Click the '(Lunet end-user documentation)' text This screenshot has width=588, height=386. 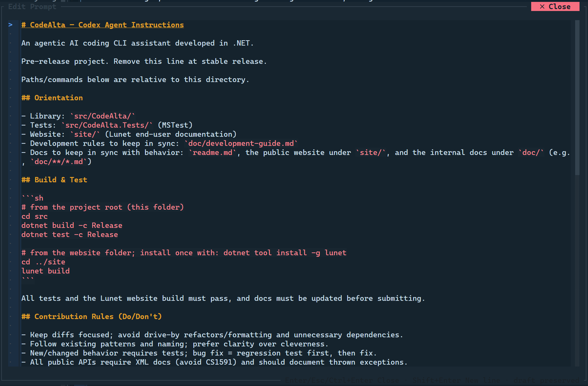click(x=170, y=134)
